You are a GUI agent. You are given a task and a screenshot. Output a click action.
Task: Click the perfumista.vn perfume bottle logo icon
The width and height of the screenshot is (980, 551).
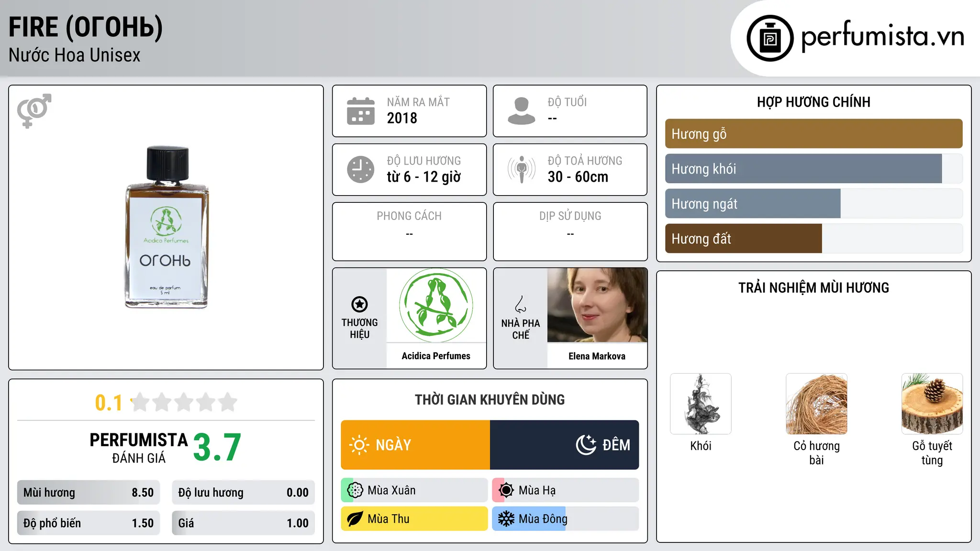tap(770, 38)
